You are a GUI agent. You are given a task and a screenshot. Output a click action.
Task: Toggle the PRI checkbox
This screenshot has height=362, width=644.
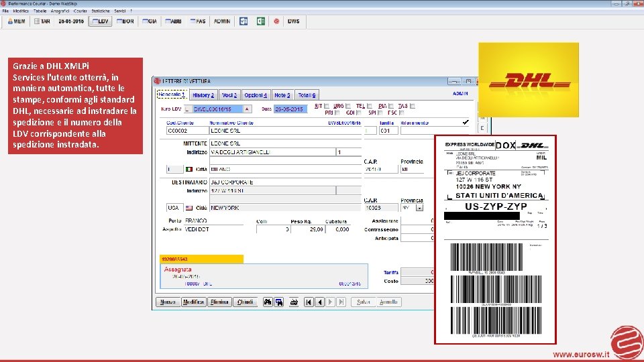pos(337,113)
